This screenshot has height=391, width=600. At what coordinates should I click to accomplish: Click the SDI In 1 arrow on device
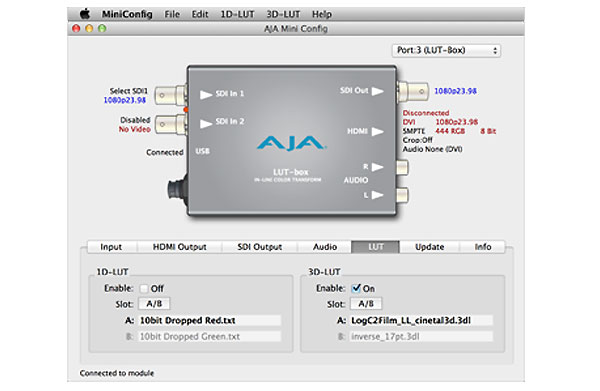pos(206,94)
